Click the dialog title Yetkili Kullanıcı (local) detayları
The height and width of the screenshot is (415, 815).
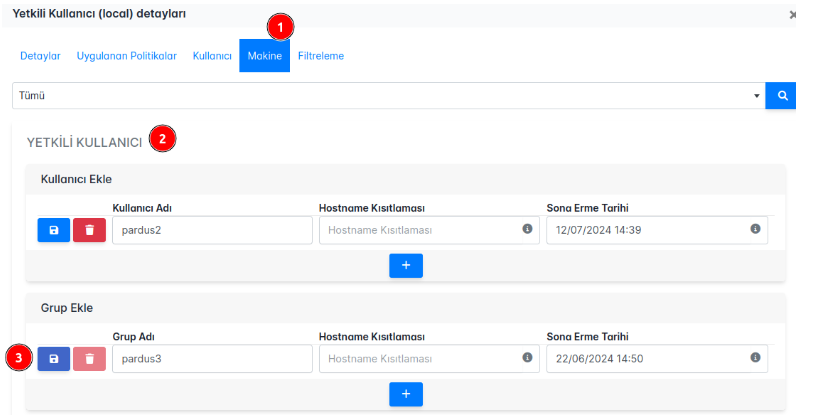point(99,14)
